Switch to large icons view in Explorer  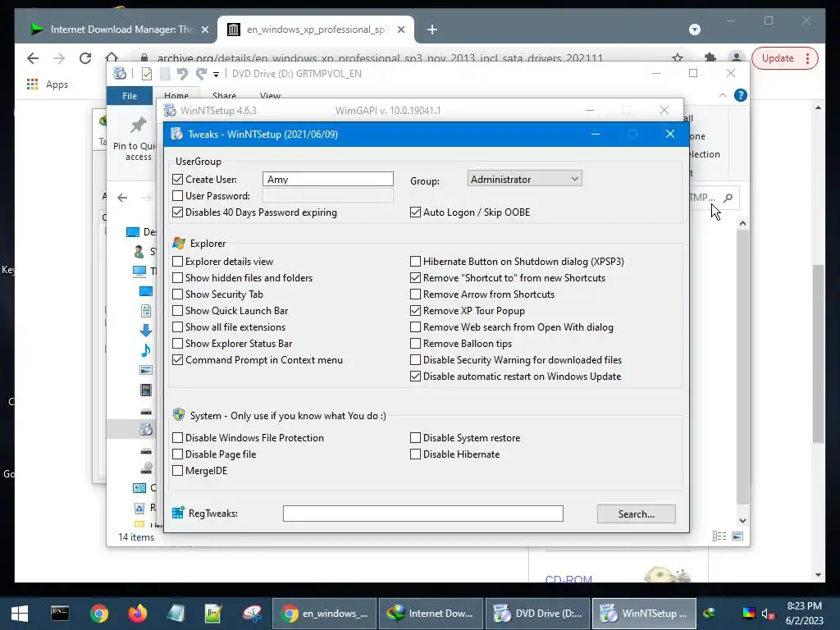pos(737,536)
